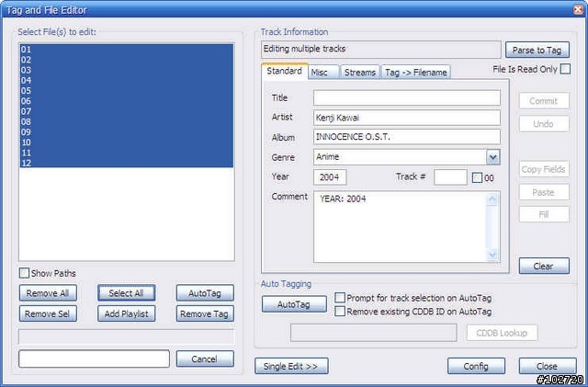Check Remove existing CDDB ID on AutoTag

point(340,312)
